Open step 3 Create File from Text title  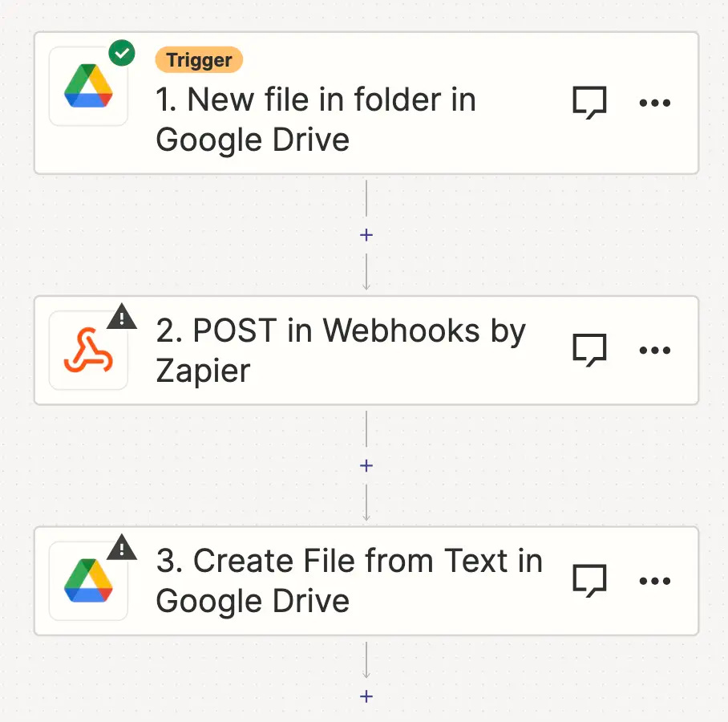tap(349, 581)
